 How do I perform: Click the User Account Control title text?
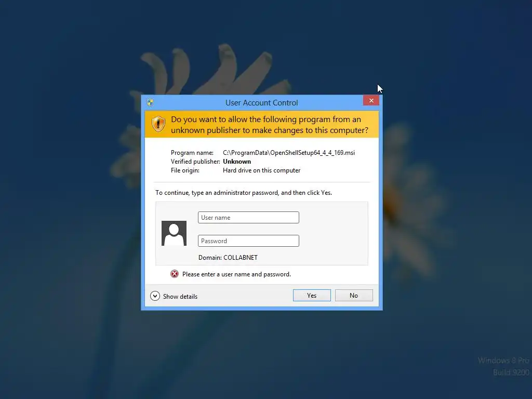(x=262, y=103)
